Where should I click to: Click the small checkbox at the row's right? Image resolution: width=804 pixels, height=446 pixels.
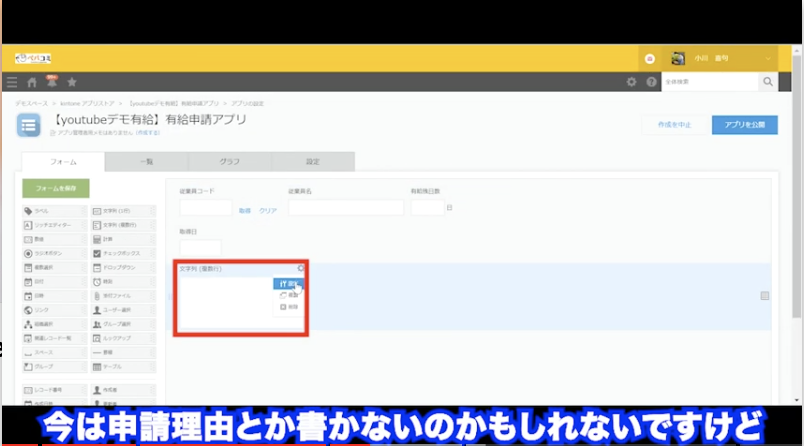765,296
